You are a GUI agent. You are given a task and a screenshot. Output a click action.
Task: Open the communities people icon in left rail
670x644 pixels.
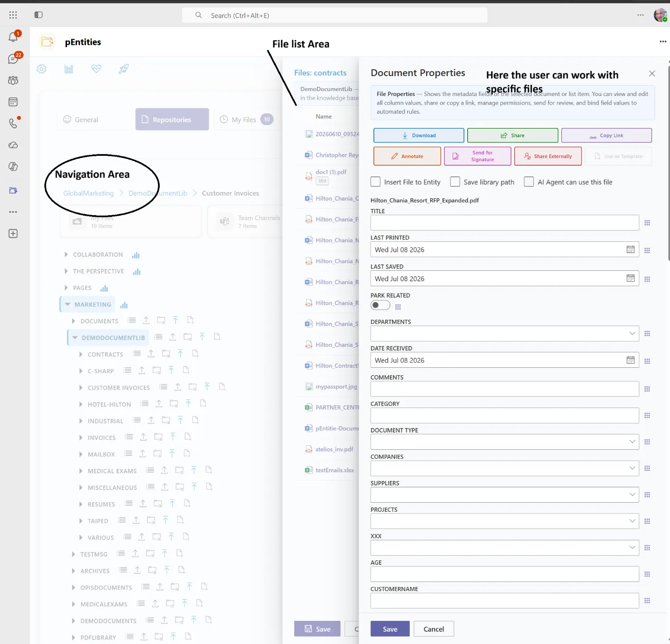pyautogui.click(x=13, y=80)
